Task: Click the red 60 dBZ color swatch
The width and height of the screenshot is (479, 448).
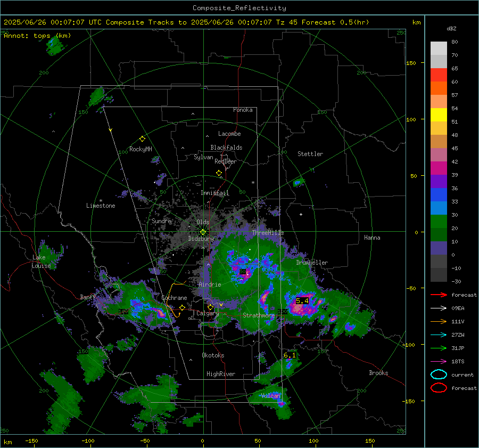Action: pyautogui.click(x=439, y=75)
